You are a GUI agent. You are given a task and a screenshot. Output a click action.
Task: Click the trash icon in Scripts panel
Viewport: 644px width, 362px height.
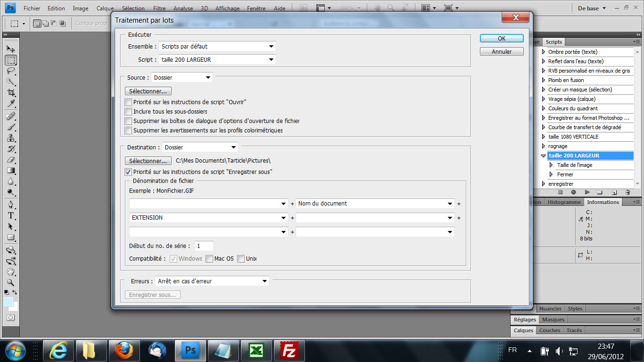(627, 192)
